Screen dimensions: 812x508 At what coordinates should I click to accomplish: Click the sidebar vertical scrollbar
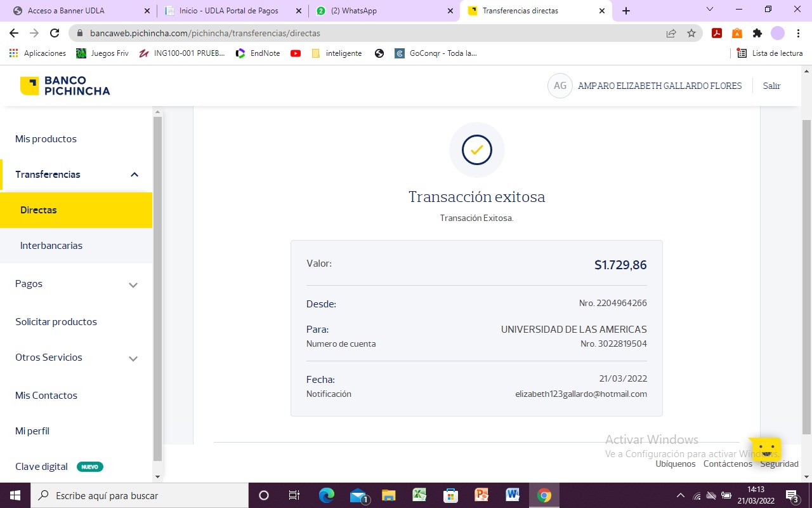pos(158,286)
